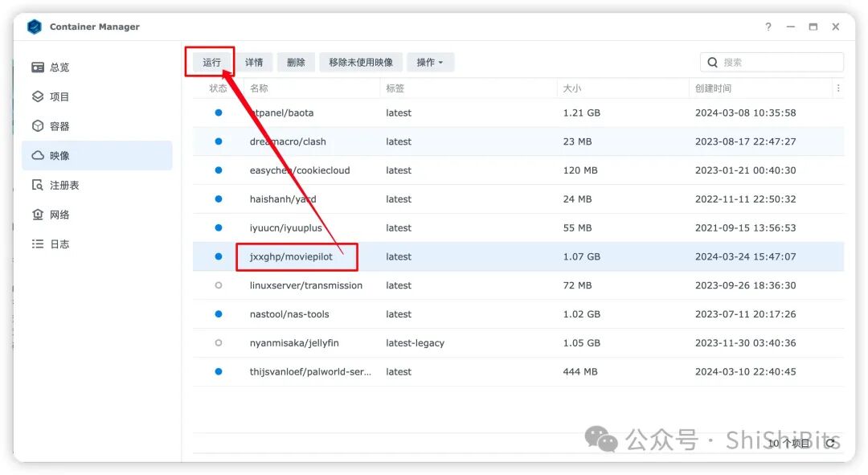This screenshot has height=475, width=868.
Task: Open the 注册表 registry section
Action: (x=97, y=185)
